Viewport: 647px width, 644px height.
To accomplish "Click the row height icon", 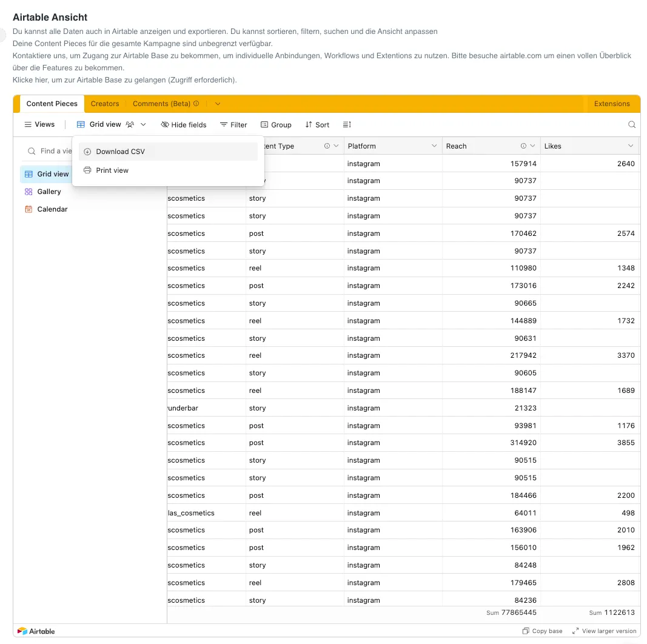I will tap(347, 124).
